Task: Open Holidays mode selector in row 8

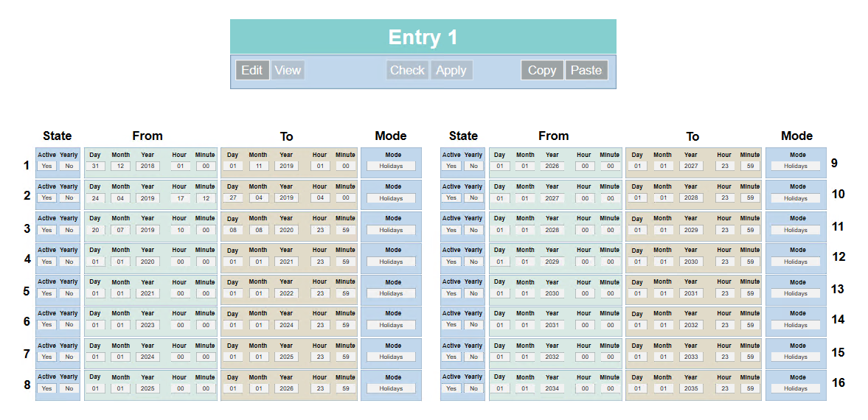Action: click(391, 389)
